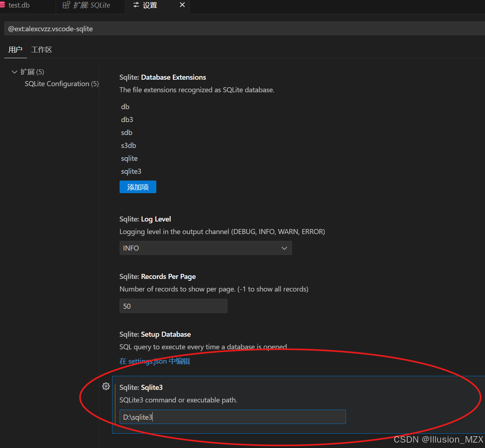The height and width of the screenshot is (448, 485).
Task: Click the Logging level description text
Action: click(x=222, y=232)
